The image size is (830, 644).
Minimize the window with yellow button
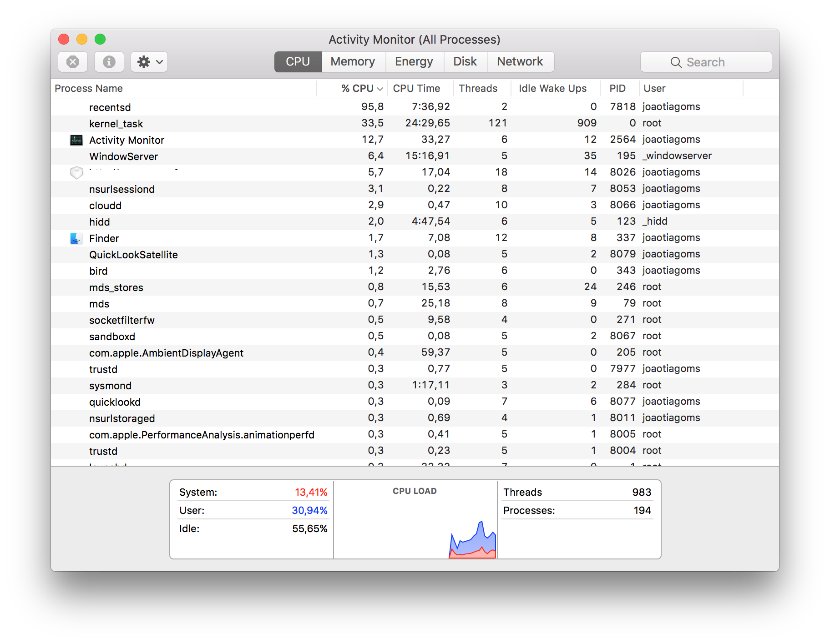click(82, 39)
